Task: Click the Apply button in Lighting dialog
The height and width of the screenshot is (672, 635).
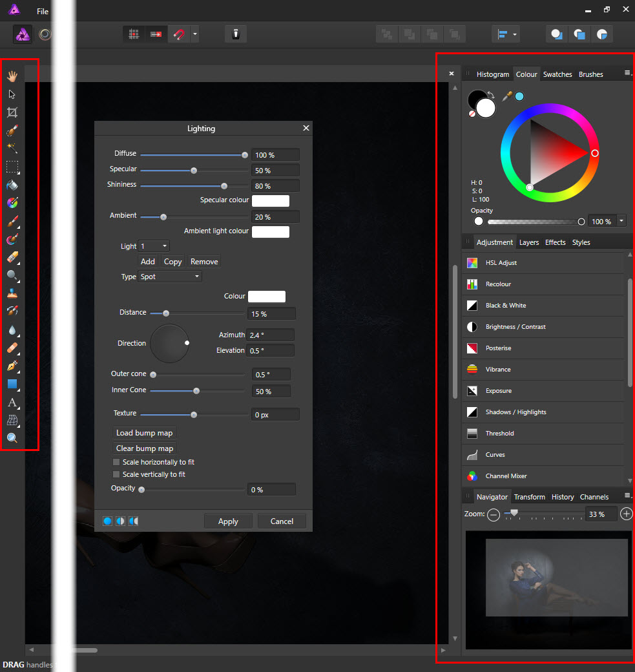Action: (x=228, y=521)
